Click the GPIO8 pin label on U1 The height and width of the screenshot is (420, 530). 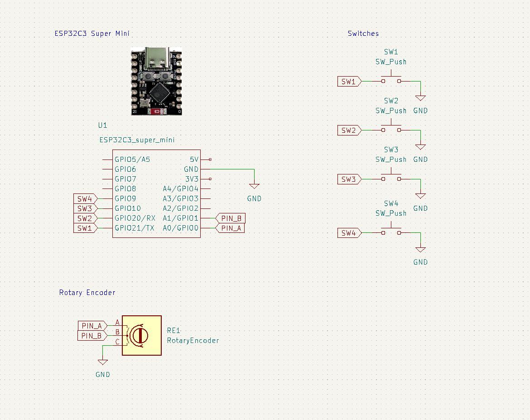click(x=125, y=188)
